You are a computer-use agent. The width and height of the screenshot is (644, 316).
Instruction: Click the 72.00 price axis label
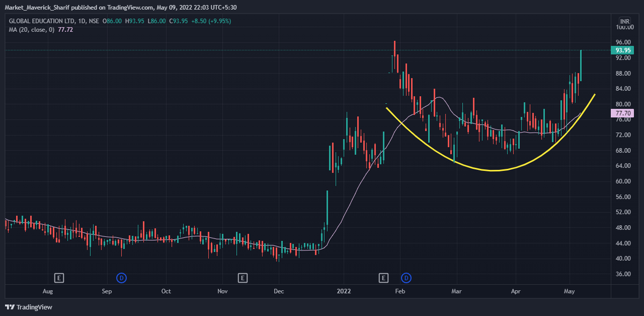pos(623,135)
